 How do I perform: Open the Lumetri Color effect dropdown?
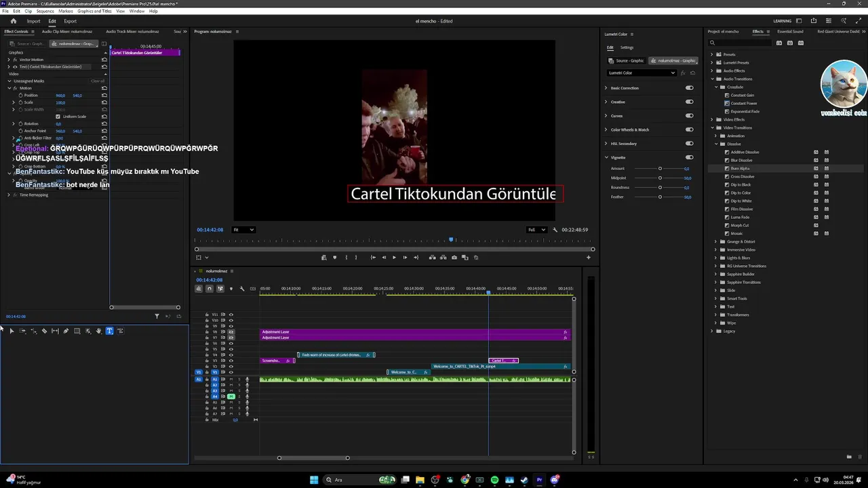coord(642,73)
